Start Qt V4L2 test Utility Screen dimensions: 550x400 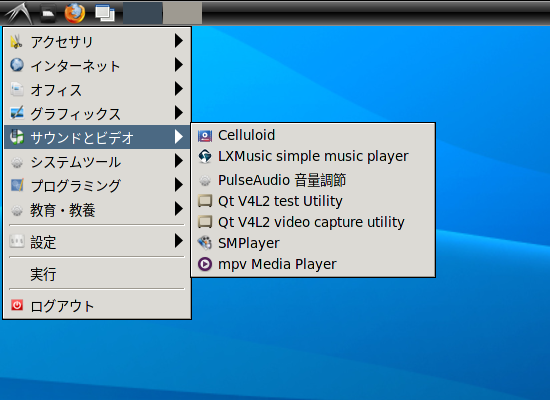point(313,201)
